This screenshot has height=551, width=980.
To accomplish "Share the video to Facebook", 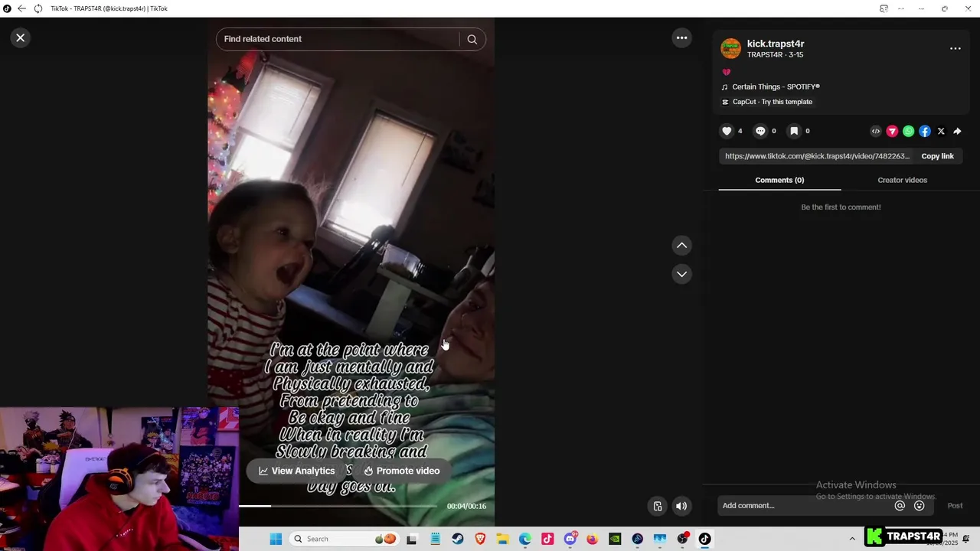I will click(x=925, y=131).
